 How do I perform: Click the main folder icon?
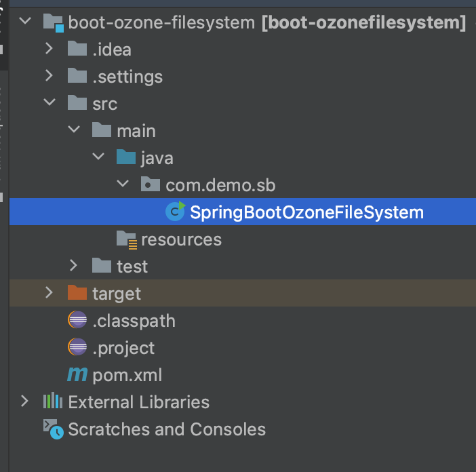pos(102,130)
